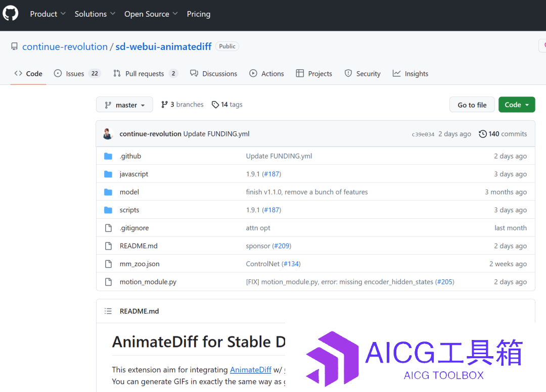Open the Security tab
Screen dimensions: 546x392
tap(362, 74)
